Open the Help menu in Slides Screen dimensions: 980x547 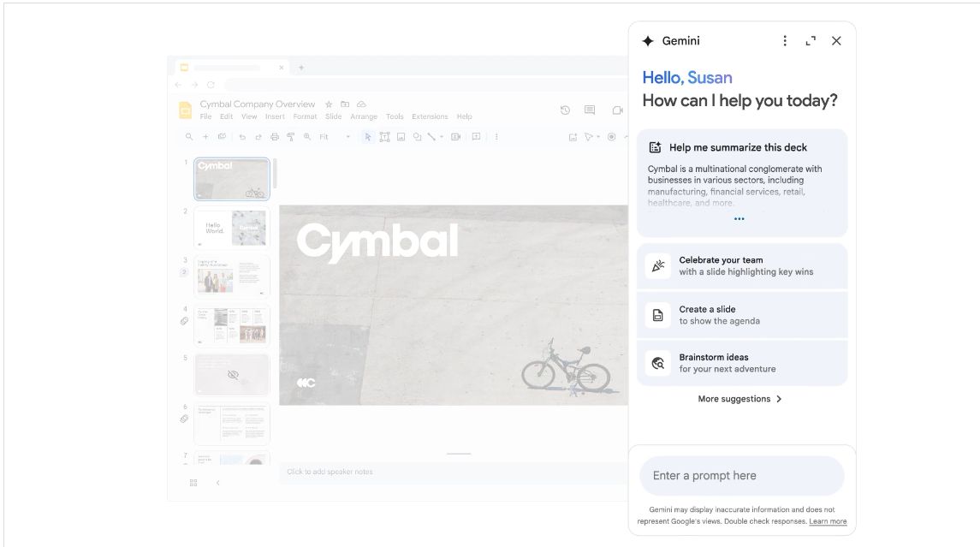coord(464,117)
